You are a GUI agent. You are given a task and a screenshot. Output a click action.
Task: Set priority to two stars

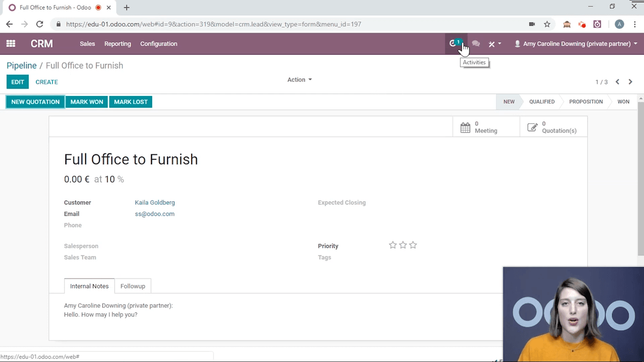pyautogui.click(x=403, y=245)
